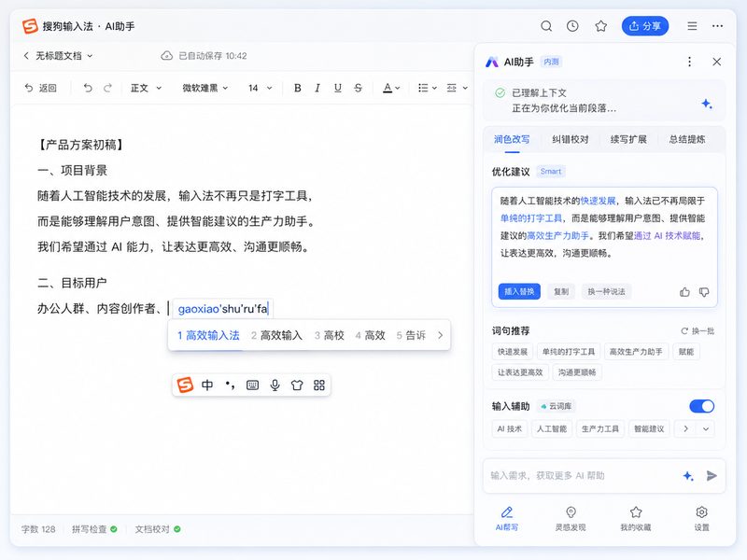
Task: Give thumbs up to the suggestion
Action: coord(684,292)
